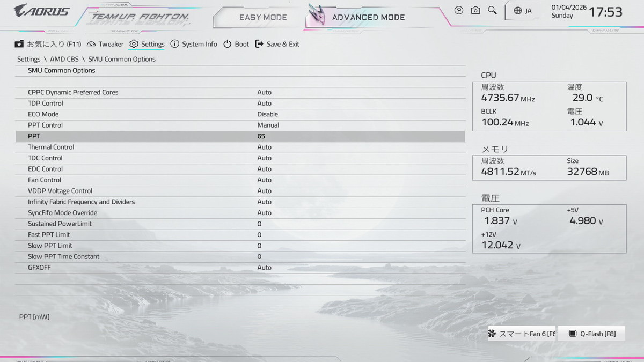Open search with the magnifier icon
This screenshot has width=644, height=362.
point(492,11)
